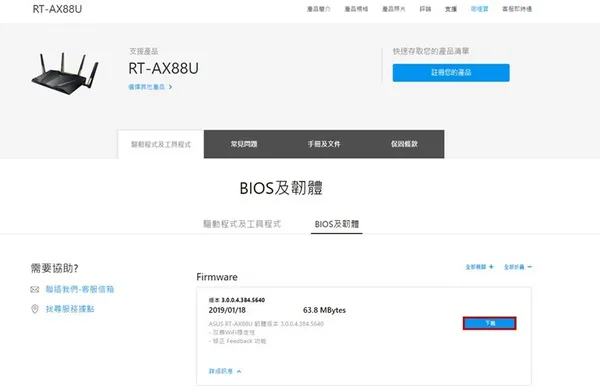Click the envelope icon for customer service mailbox
The height and width of the screenshot is (390, 600).
34,289
